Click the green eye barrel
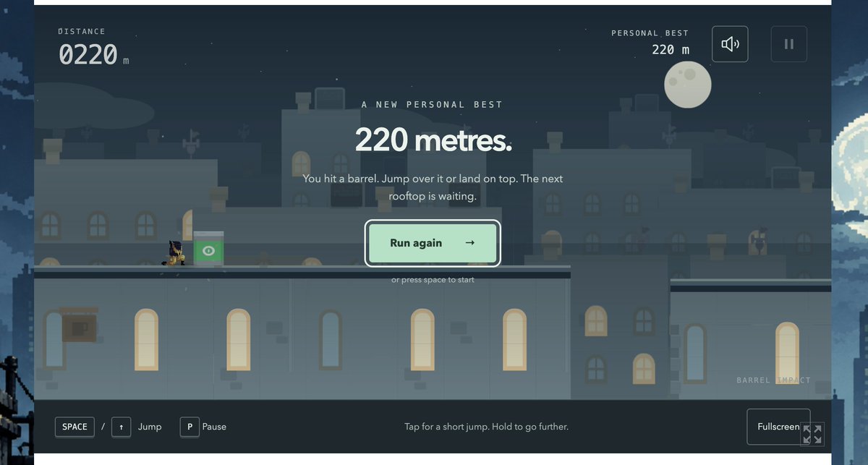Viewport: 868px width, 465px height. pyautogui.click(x=208, y=249)
